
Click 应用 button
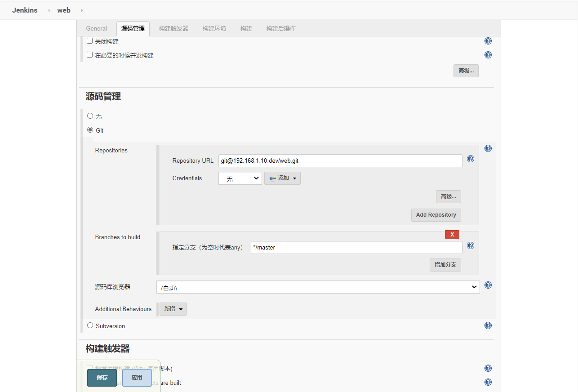(x=137, y=378)
